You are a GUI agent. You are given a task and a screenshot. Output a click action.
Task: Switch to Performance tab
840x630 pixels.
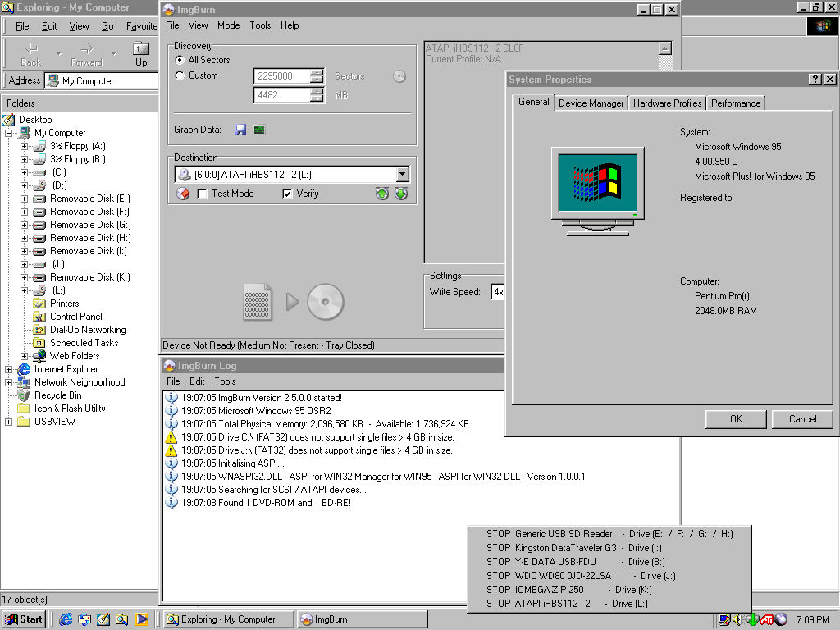pyautogui.click(x=736, y=103)
